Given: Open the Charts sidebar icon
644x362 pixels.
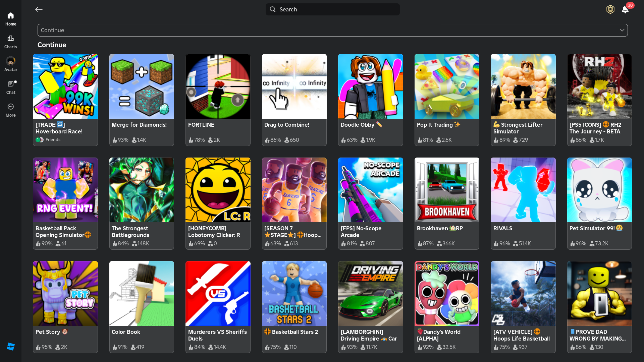Looking at the screenshot, I should [11, 39].
